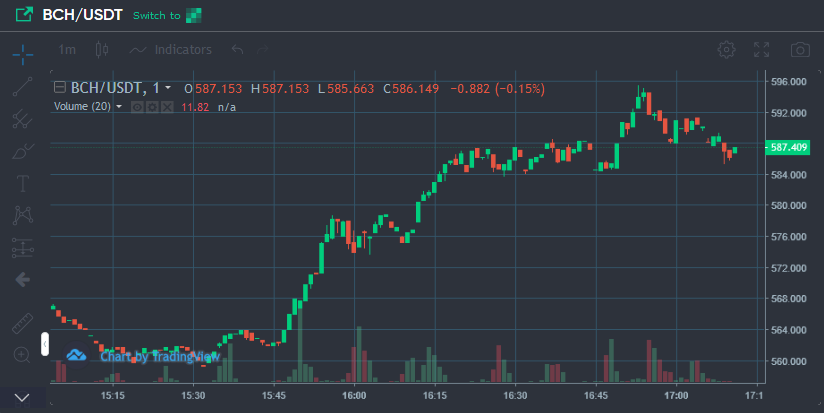This screenshot has height=413, width=824.
Task: Select the text annotation tool
Action: [23, 183]
